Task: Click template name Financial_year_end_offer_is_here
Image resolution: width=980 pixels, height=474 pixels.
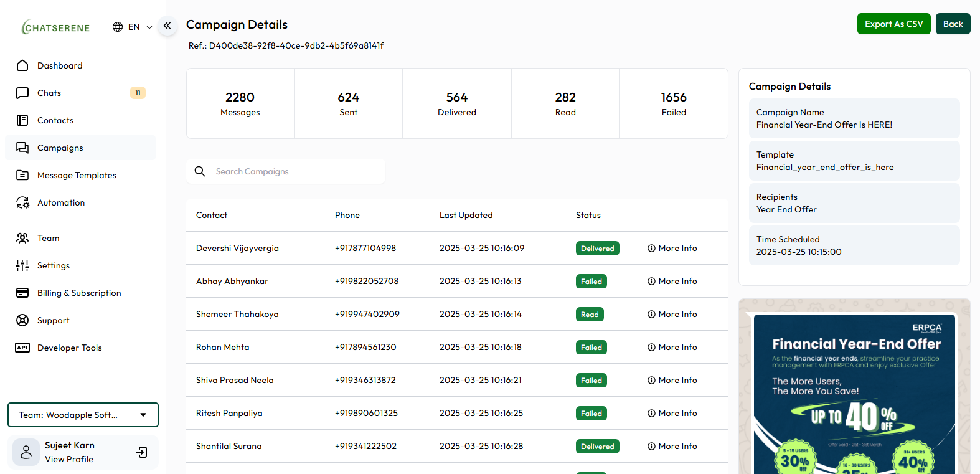Action: pyautogui.click(x=825, y=167)
